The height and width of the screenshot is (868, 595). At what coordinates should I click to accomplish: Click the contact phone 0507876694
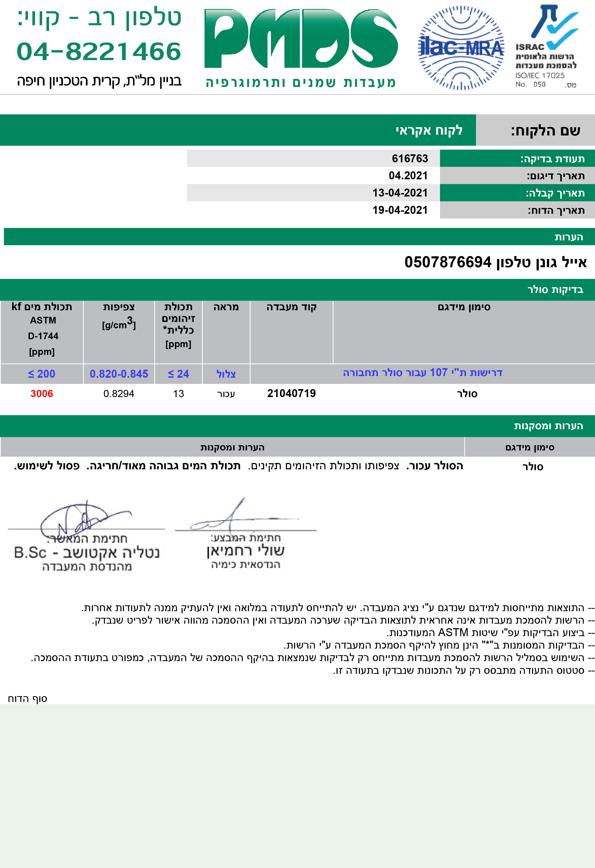click(x=447, y=262)
